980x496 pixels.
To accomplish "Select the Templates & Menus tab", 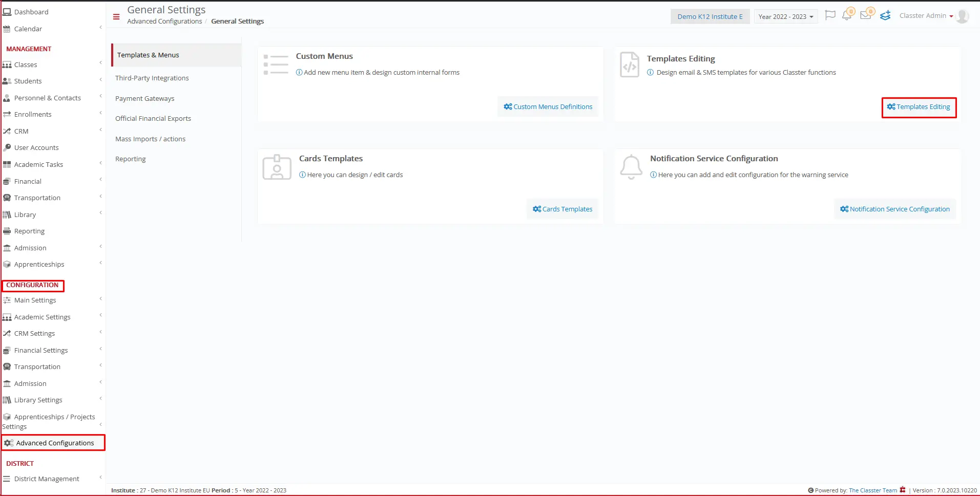I will pyautogui.click(x=176, y=55).
